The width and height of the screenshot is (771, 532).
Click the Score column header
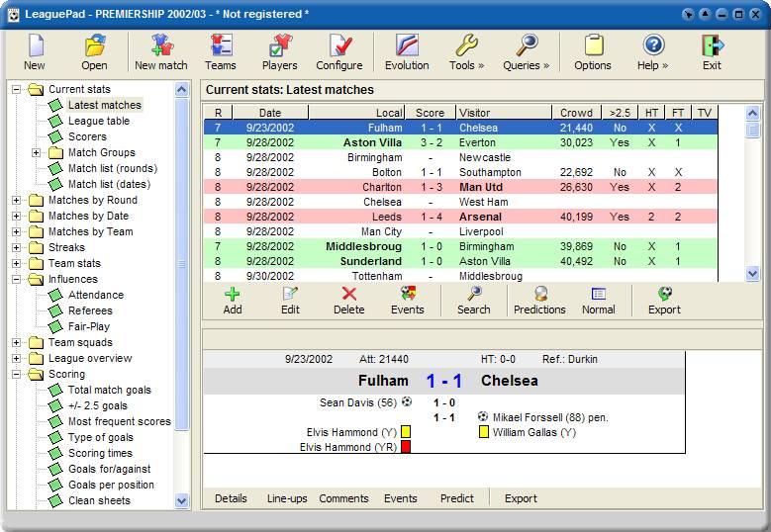(430, 113)
